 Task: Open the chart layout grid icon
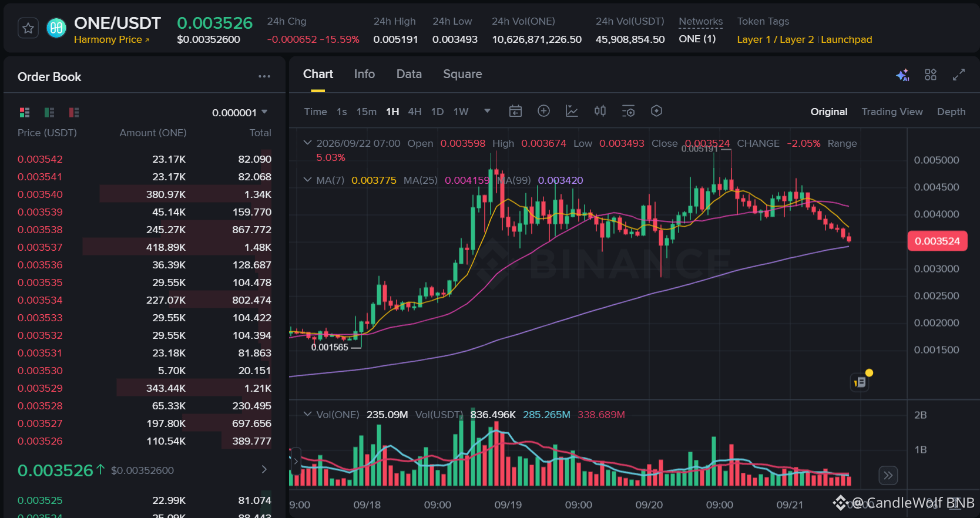point(931,75)
